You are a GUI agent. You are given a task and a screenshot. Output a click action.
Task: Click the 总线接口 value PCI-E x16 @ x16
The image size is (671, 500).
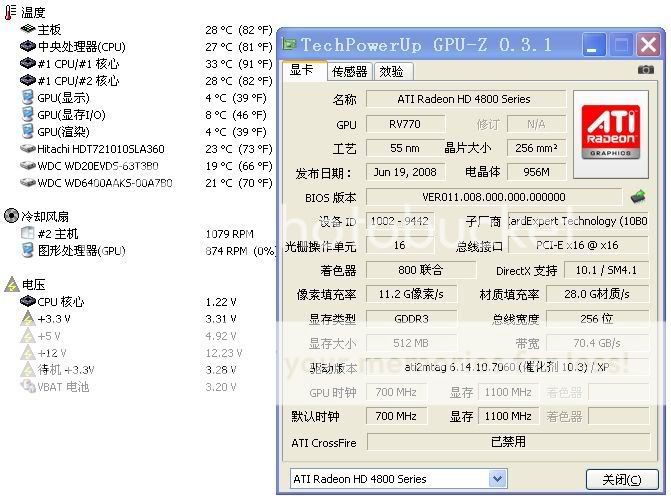coord(578,245)
